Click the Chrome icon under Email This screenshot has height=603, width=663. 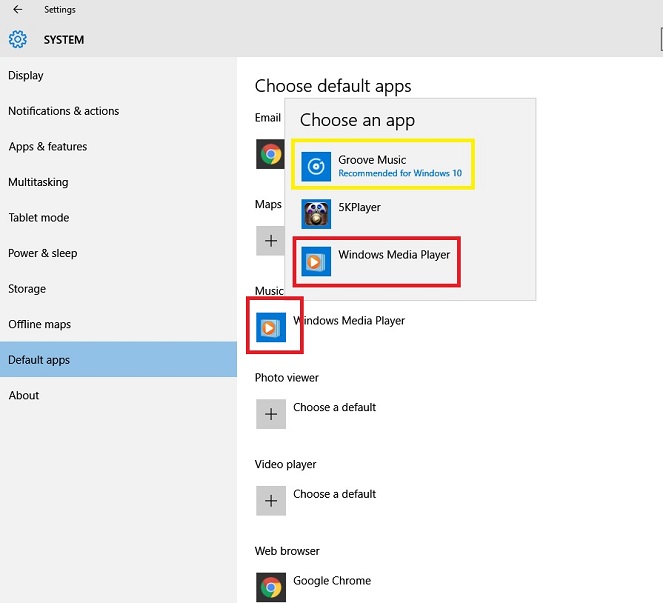pos(270,154)
